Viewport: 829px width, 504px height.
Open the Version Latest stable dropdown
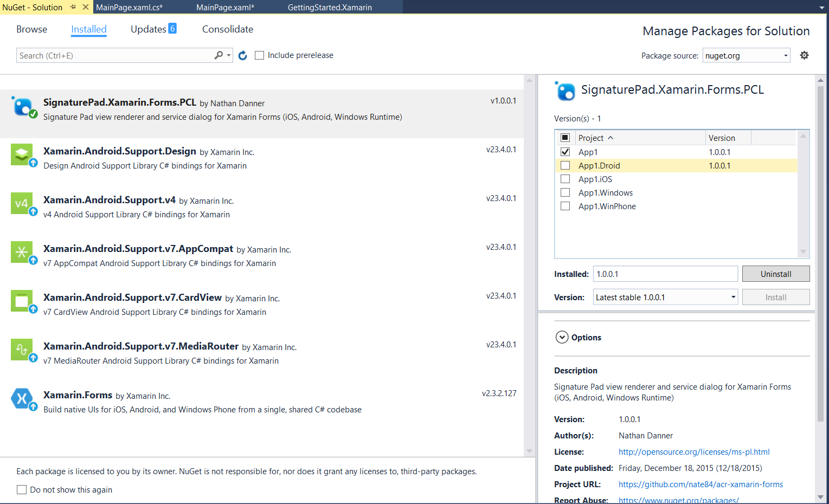coord(733,297)
